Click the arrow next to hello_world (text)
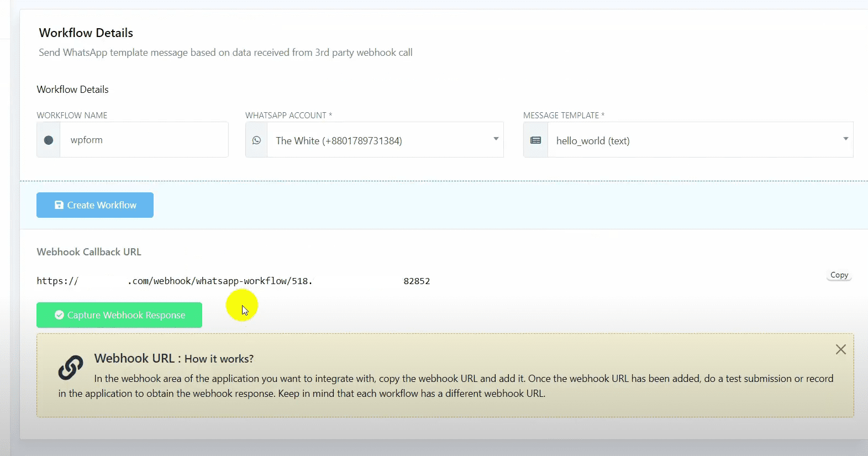This screenshot has height=456, width=868. point(845,139)
